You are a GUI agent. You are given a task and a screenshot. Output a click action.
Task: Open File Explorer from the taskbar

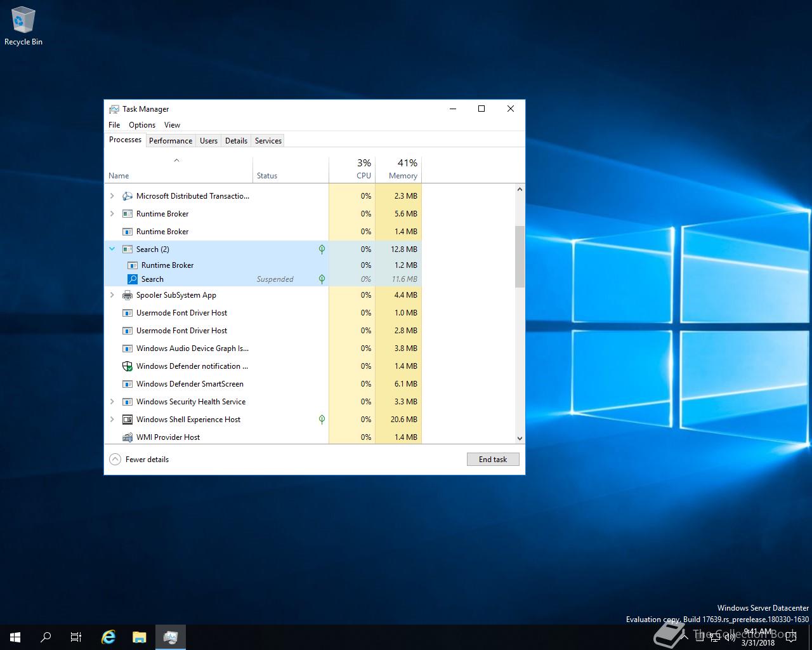140,637
